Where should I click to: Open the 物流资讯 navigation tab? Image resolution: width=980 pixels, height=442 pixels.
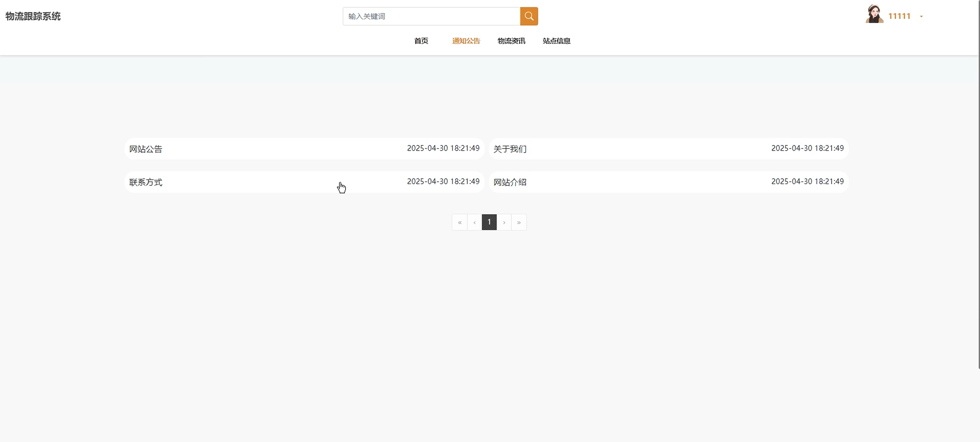(511, 41)
